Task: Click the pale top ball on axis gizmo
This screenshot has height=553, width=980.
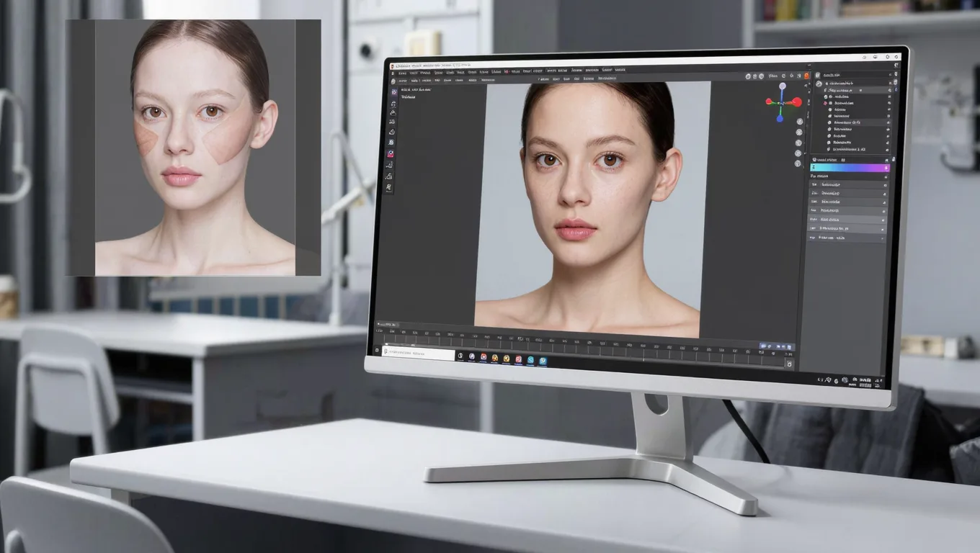Action: click(783, 86)
